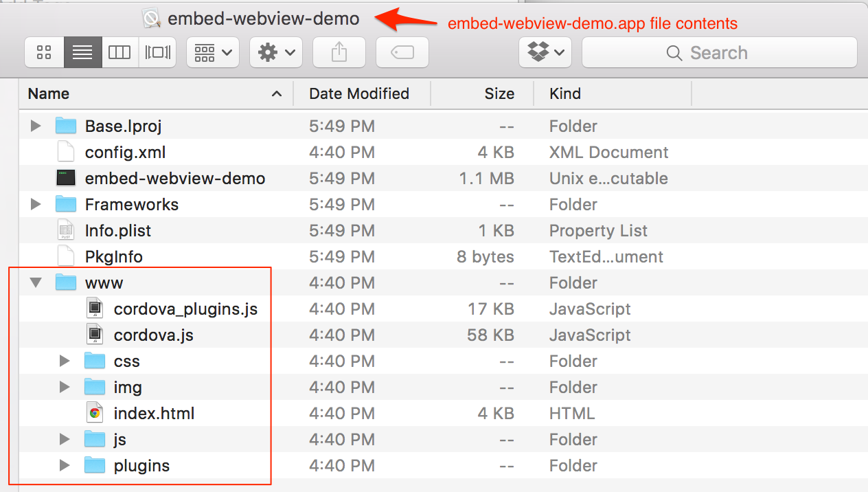Viewport: 868px width, 492px height.
Task: Expand the Frameworks folder triangle
Action: pos(36,204)
